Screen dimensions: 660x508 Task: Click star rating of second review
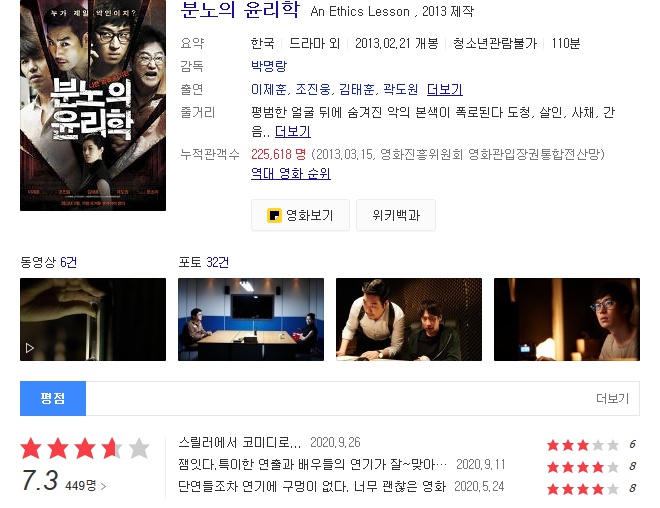pyautogui.click(x=583, y=467)
